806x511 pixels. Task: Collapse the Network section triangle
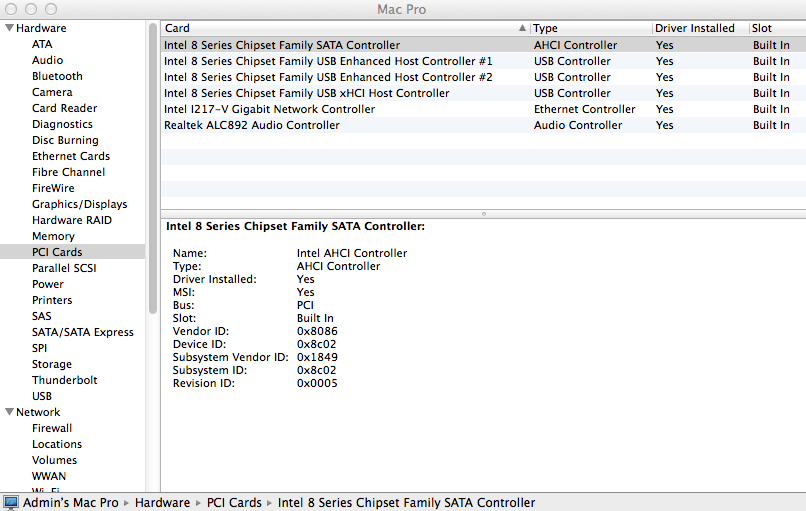click(9, 412)
